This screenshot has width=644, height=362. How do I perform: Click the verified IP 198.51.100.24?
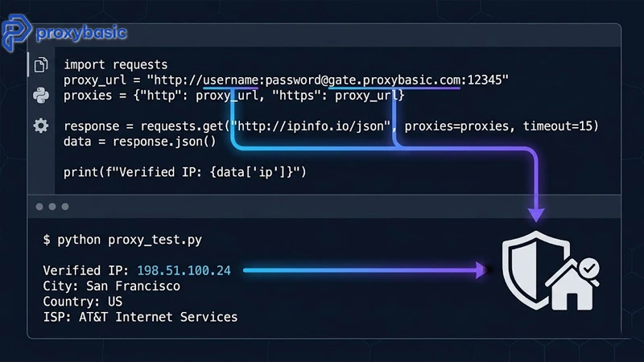click(184, 270)
